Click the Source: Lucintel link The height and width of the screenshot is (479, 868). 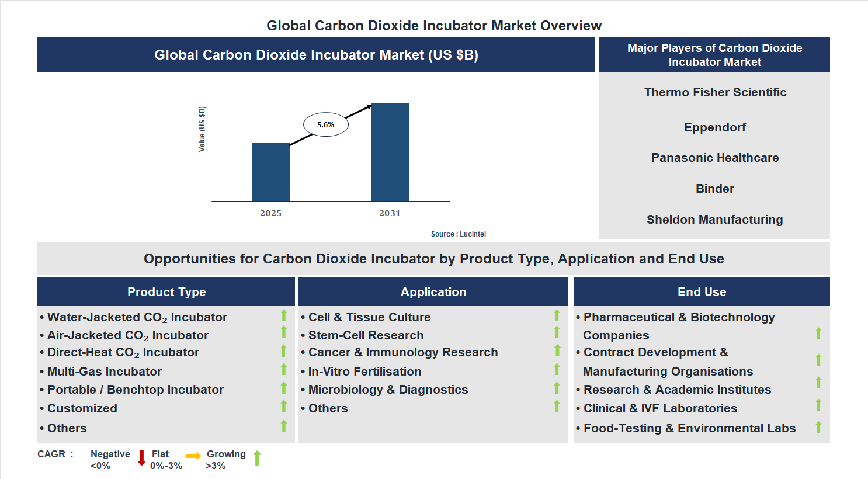tap(458, 234)
